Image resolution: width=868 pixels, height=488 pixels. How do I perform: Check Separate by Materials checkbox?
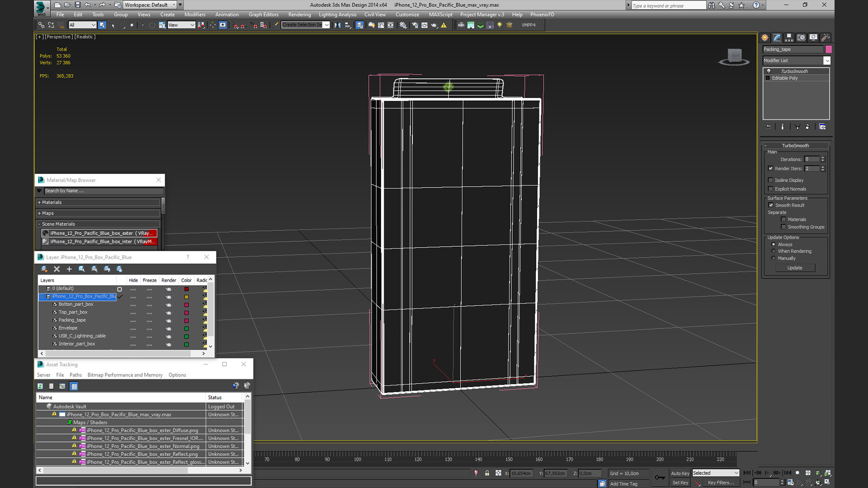pos(783,220)
